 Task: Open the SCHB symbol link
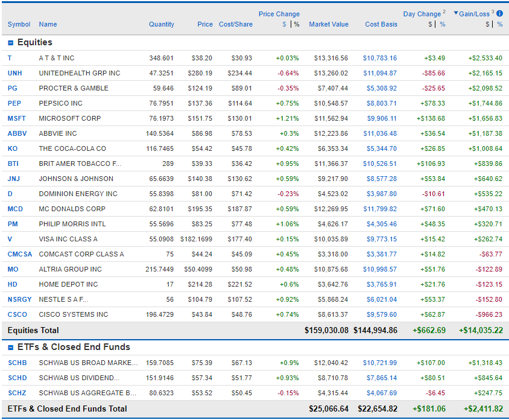pos(17,363)
